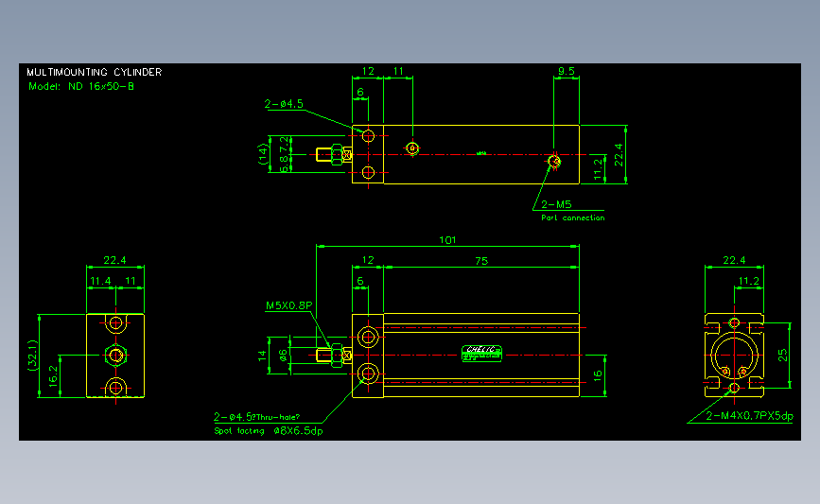Viewport: 820px width, 504px height.
Task: Select the center hex nut in left view
Action: [115, 356]
